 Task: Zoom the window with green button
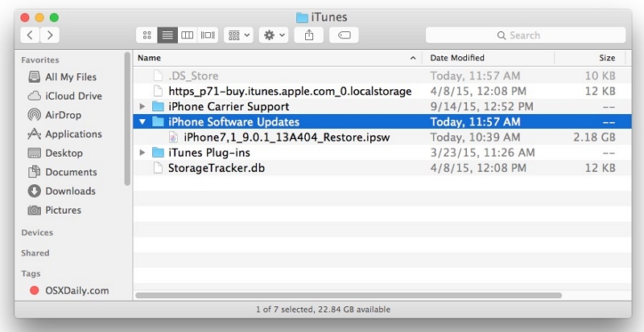click(54, 17)
